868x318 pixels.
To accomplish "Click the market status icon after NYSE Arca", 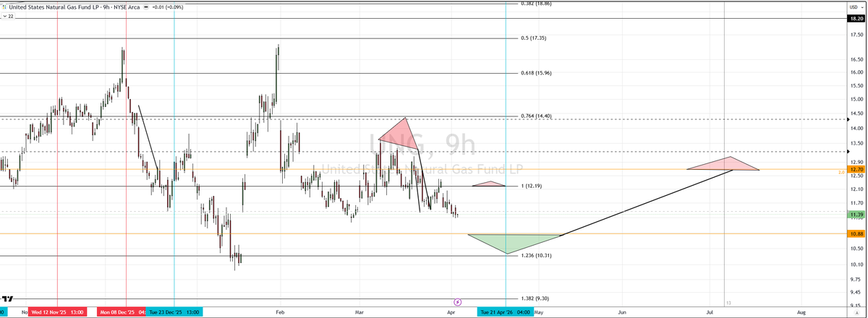I will [148, 7].
